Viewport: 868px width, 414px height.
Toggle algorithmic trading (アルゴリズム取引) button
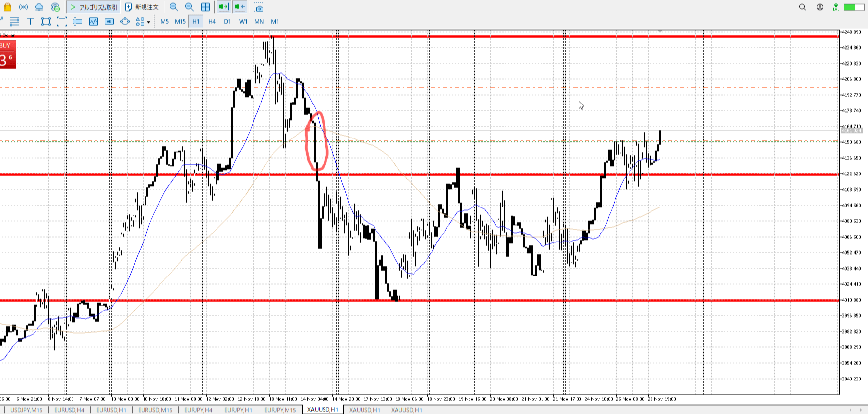[x=94, y=7]
